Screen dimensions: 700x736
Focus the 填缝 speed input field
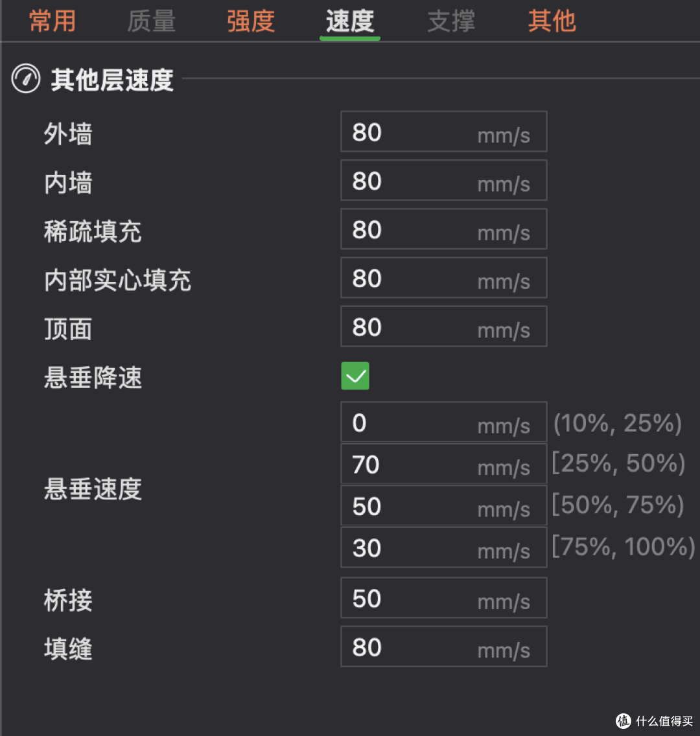click(x=444, y=647)
